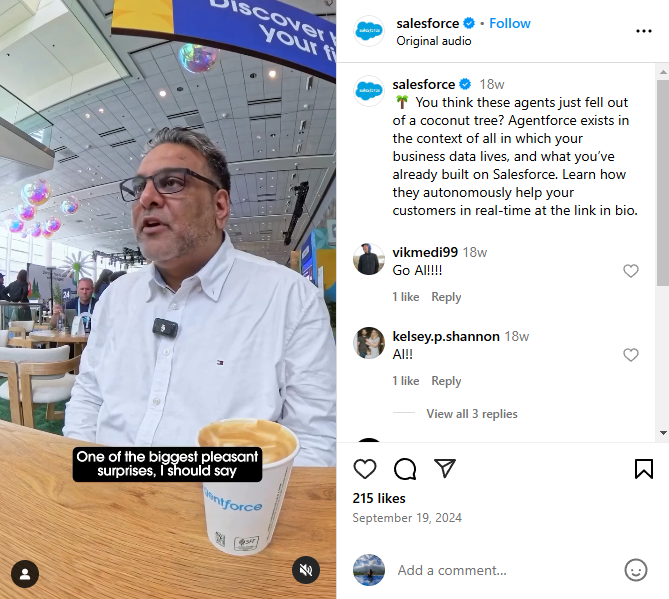669x599 pixels.
Task: Like kelsey.p.shannon's comment
Action: coord(631,355)
